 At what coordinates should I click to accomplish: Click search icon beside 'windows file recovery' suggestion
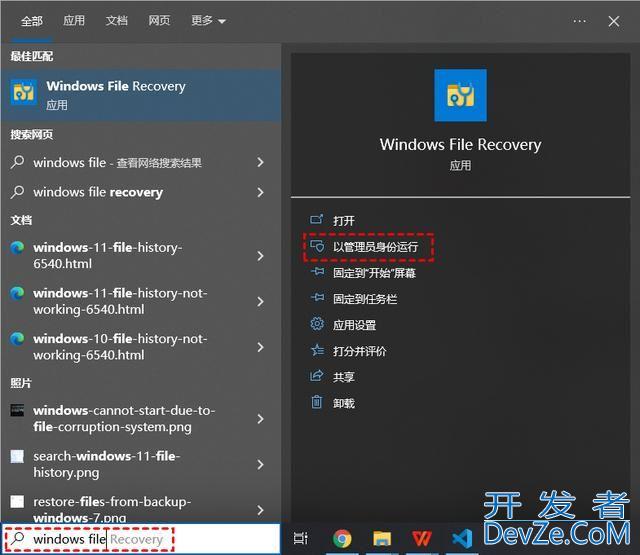(17, 192)
